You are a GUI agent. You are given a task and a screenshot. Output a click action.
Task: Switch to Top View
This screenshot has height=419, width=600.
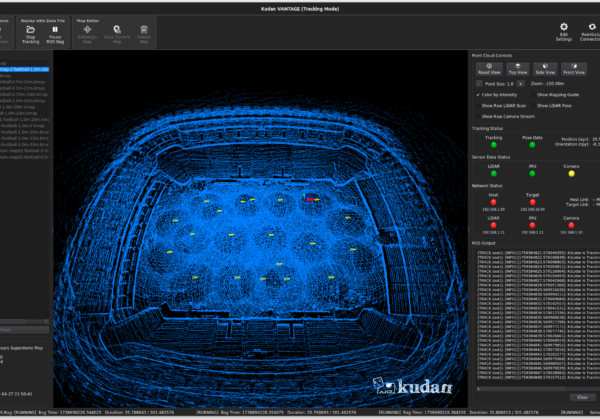(517, 71)
